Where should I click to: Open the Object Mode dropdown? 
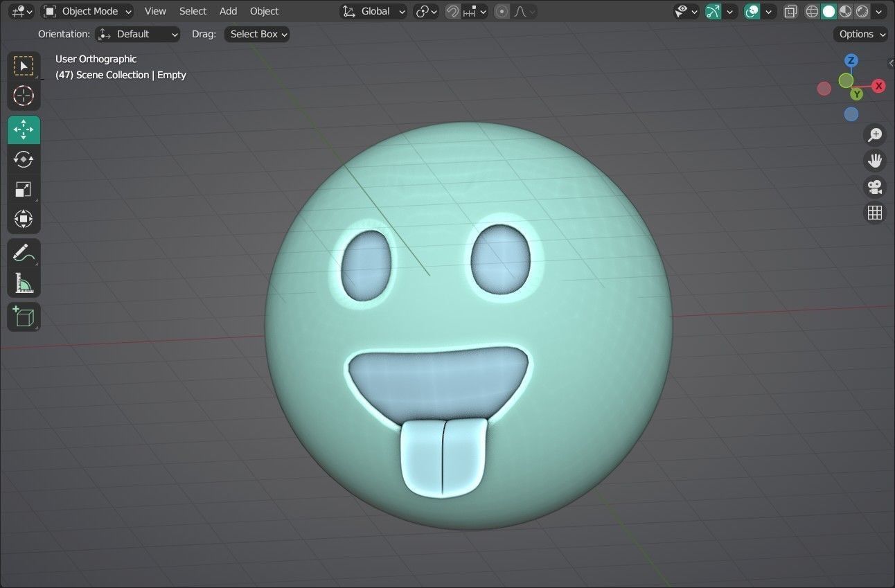point(87,11)
